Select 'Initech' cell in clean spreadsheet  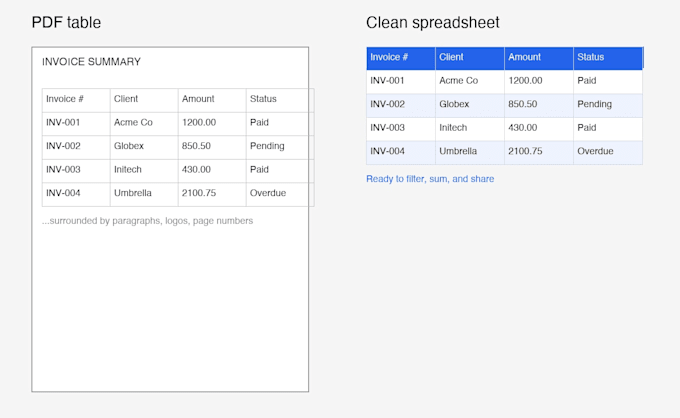click(x=470, y=129)
